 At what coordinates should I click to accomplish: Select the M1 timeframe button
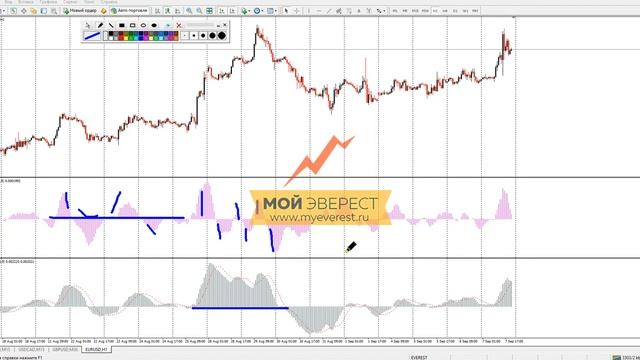[395, 11]
